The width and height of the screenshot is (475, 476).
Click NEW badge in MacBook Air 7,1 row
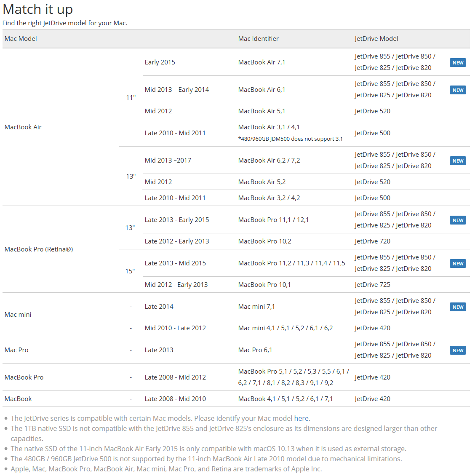[458, 63]
